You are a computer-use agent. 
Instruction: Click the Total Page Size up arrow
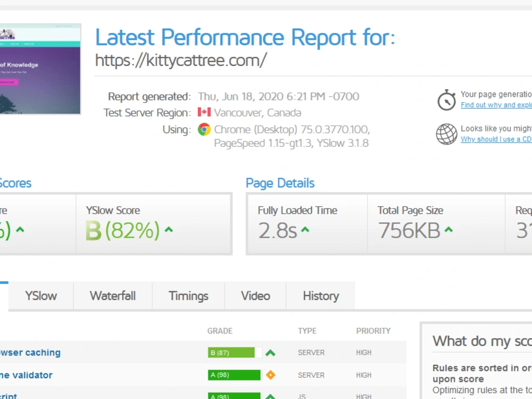point(448,230)
